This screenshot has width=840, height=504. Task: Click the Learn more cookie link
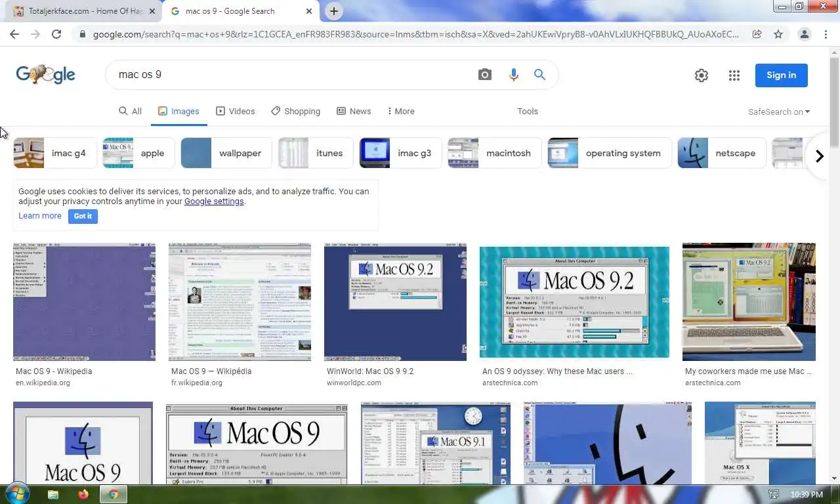[x=39, y=216]
